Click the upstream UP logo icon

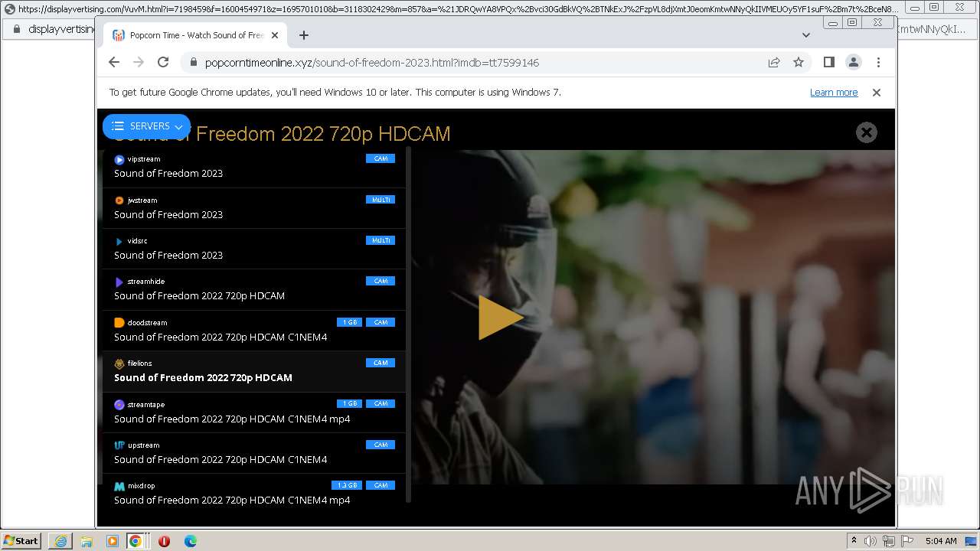click(x=119, y=445)
